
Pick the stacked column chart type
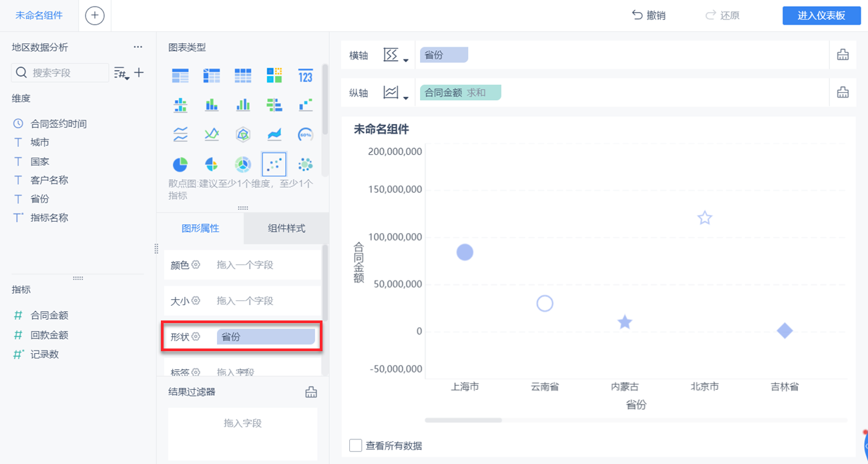[212, 105]
